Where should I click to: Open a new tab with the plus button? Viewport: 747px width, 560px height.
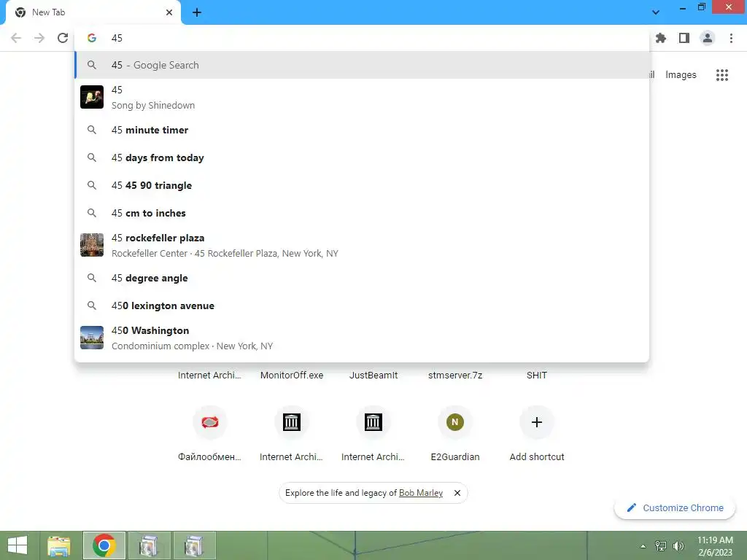point(197,12)
